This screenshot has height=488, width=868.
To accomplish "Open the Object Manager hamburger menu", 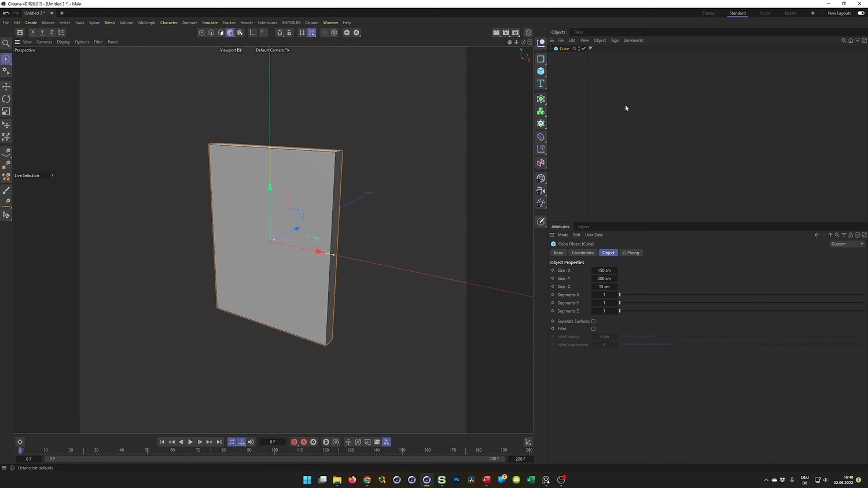I will point(552,40).
